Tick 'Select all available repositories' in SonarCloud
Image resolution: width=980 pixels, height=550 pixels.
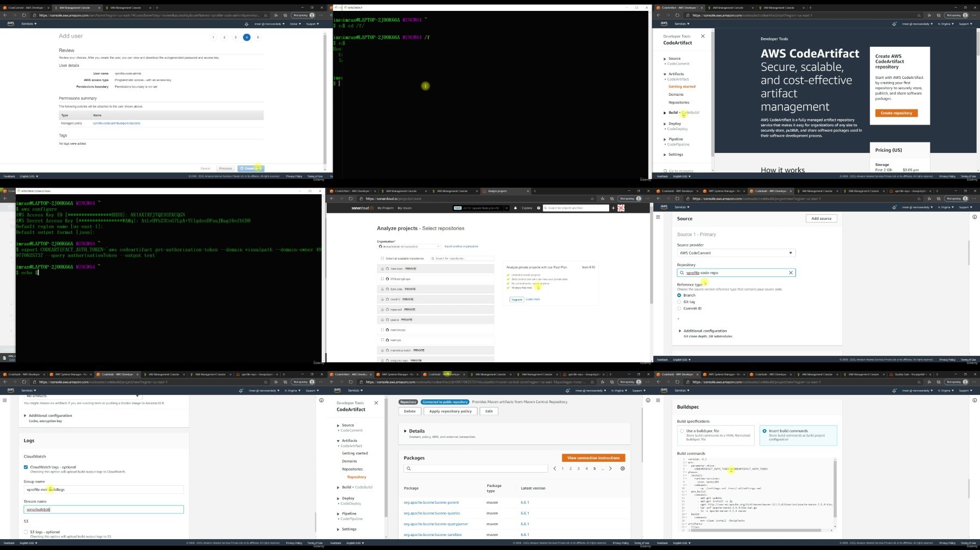[382, 258]
